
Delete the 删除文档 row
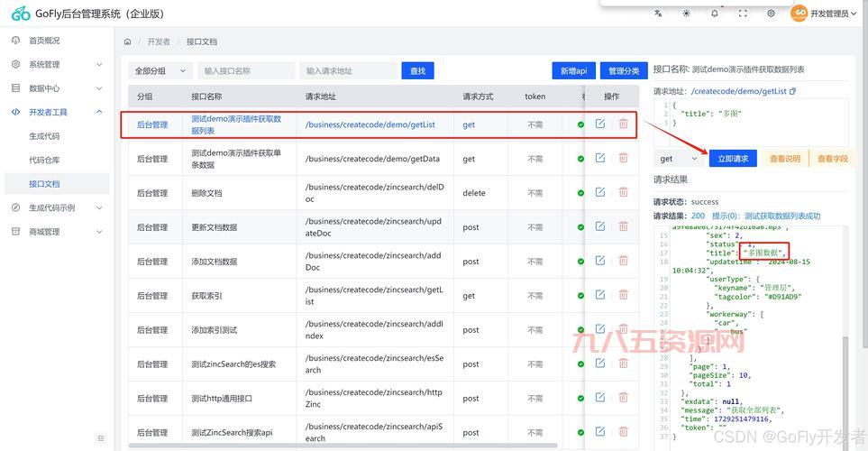point(624,192)
